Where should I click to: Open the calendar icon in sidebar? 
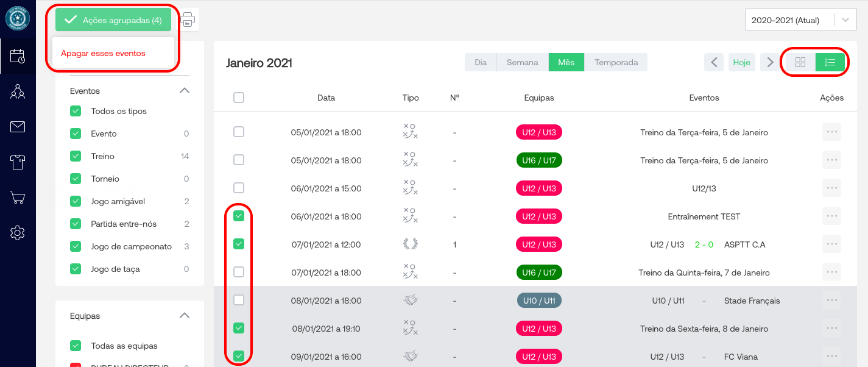click(18, 57)
